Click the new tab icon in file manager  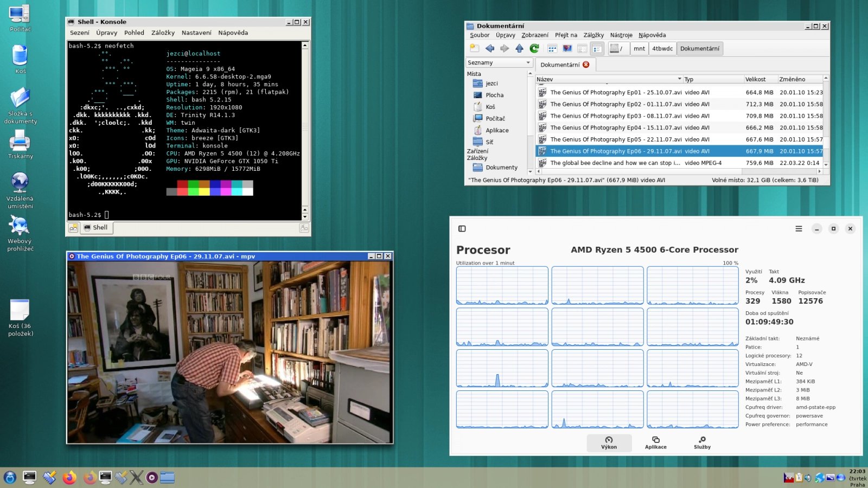[475, 49]
